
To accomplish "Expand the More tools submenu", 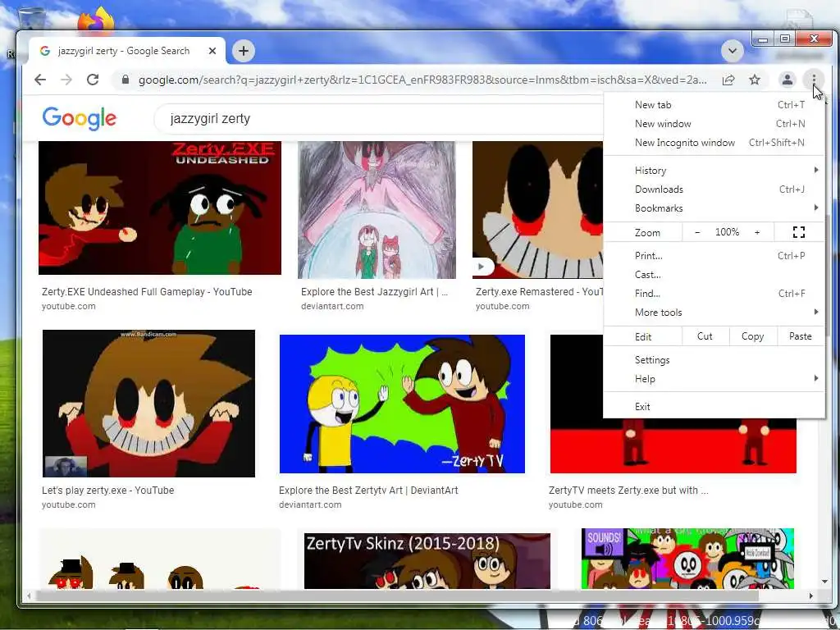I will [x=714, y=313].
